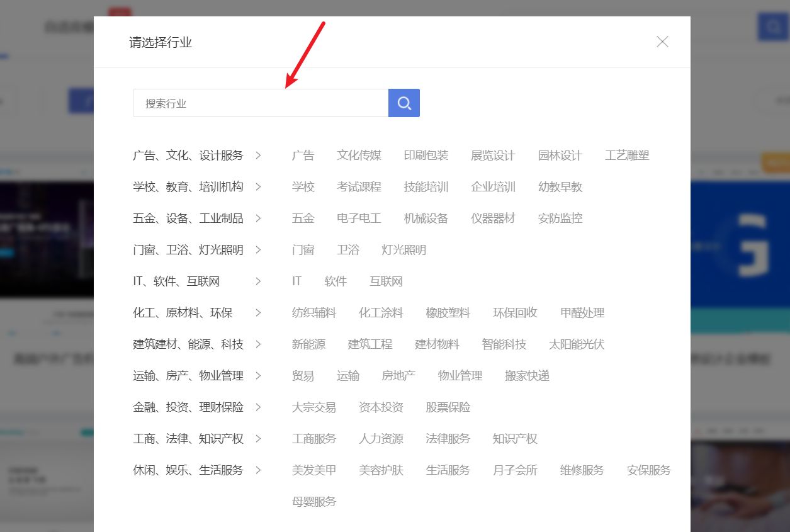The width and height of the screenshot is (790, 532).
Task: Expand chevron next to 建筑建材、能源、科技
Action: [x=258, y=344]
